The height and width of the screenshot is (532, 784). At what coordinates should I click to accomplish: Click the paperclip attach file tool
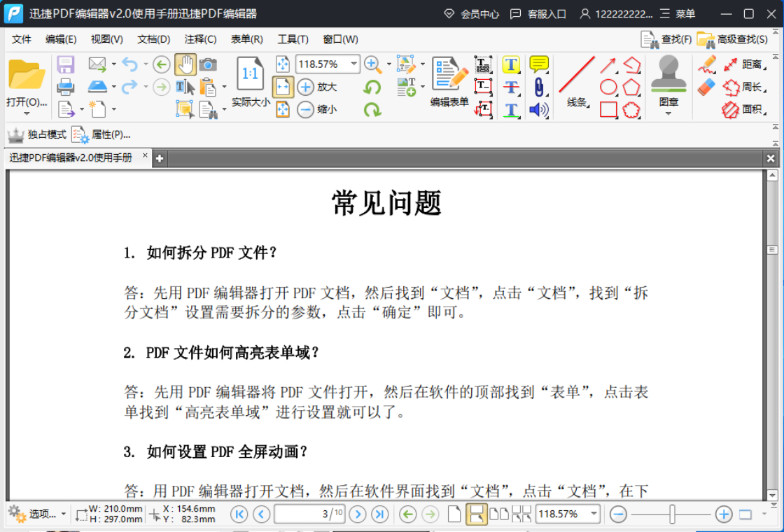538,87
